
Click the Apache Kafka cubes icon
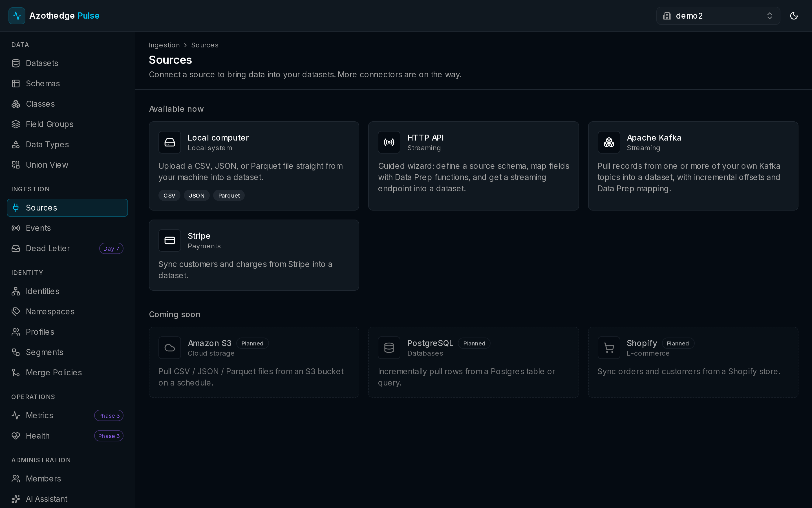click(x=609, y=143)
